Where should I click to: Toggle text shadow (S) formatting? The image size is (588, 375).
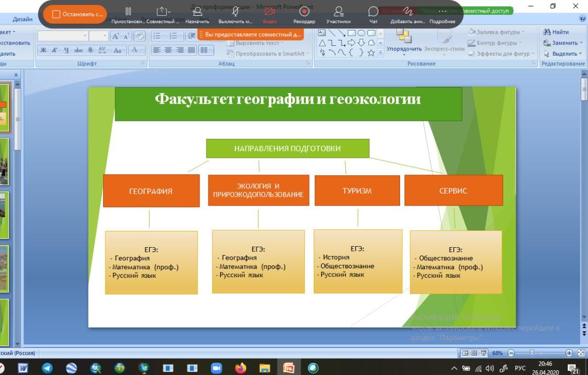90,50
